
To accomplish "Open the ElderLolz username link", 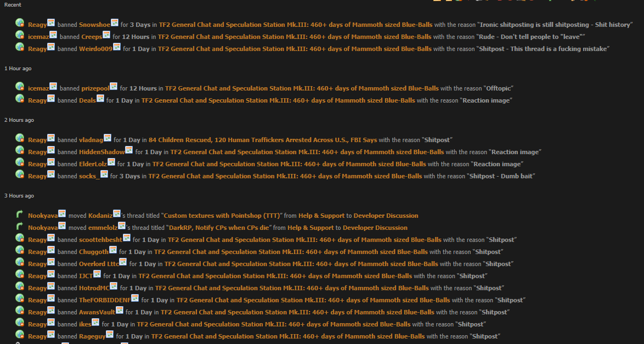I will tap(93, 164).
